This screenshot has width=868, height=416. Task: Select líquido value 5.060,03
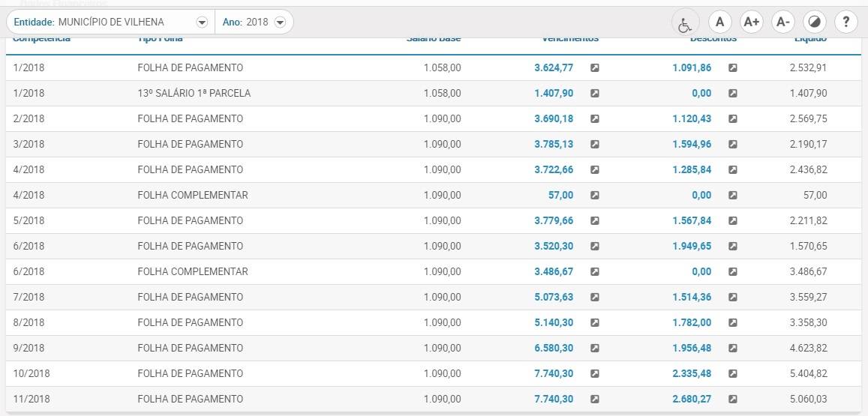point(808,399)
